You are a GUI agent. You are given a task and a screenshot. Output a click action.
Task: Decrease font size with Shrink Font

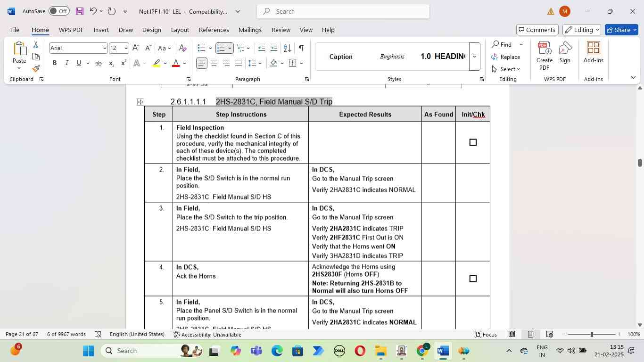click(x=148, y=48)
